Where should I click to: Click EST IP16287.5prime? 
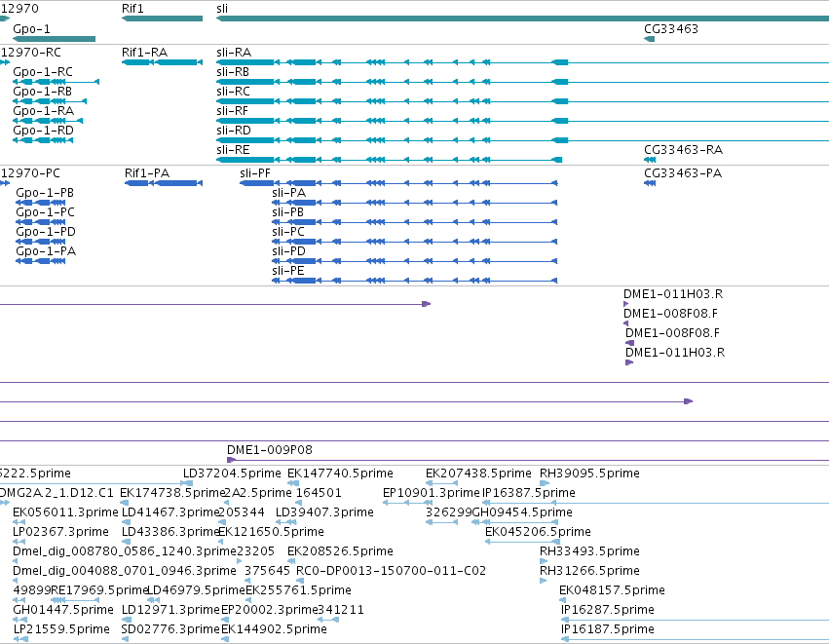[608, 610]
